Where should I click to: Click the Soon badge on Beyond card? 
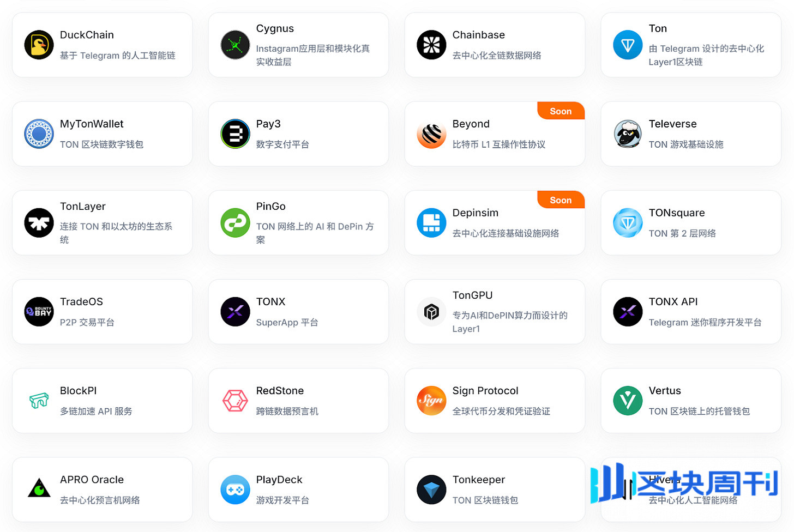(561, 111)
